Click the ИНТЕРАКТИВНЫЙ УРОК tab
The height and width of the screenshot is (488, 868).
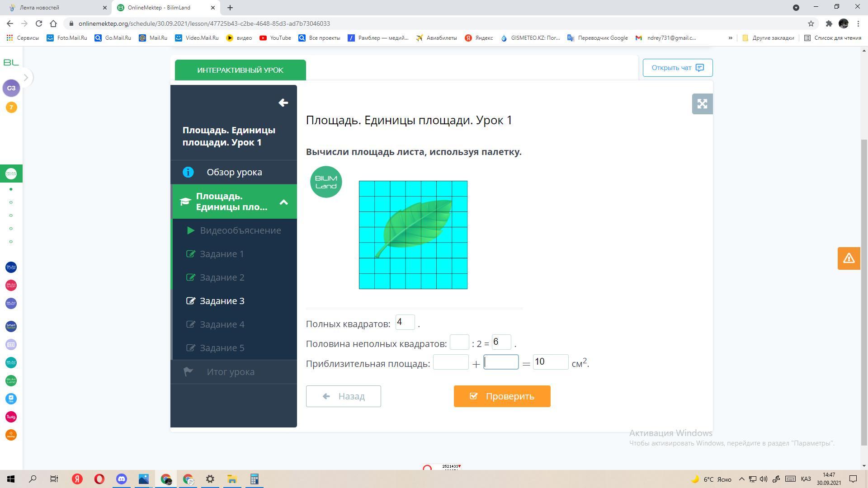[240, 70]
